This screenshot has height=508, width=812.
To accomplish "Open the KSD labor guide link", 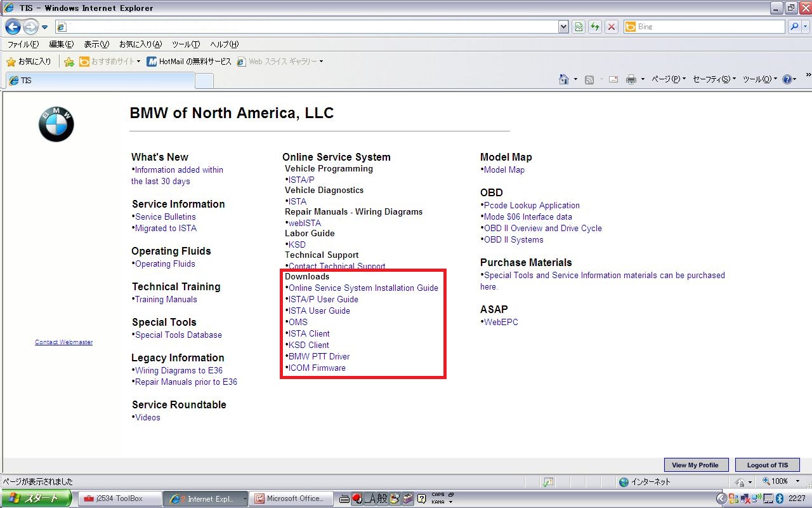I will (297, 244).
